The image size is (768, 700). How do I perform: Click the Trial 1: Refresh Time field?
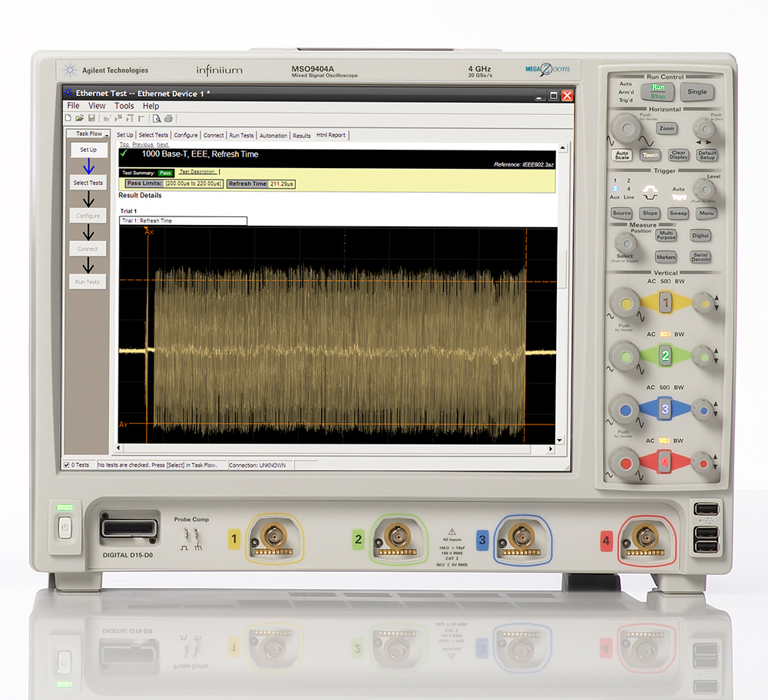183,221
